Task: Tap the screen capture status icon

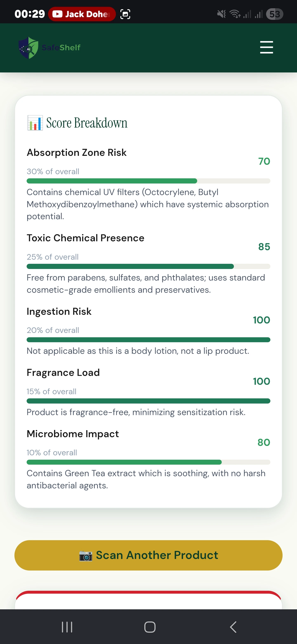Action: 125,14
